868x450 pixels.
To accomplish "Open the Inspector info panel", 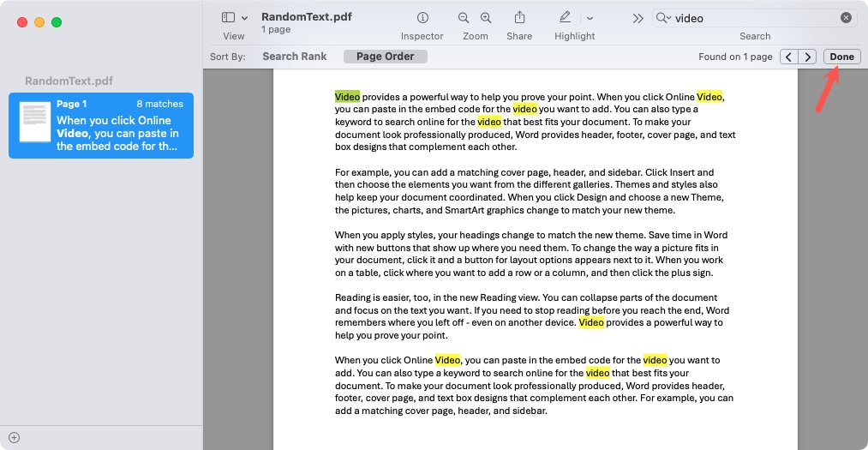I will point(422,18).
